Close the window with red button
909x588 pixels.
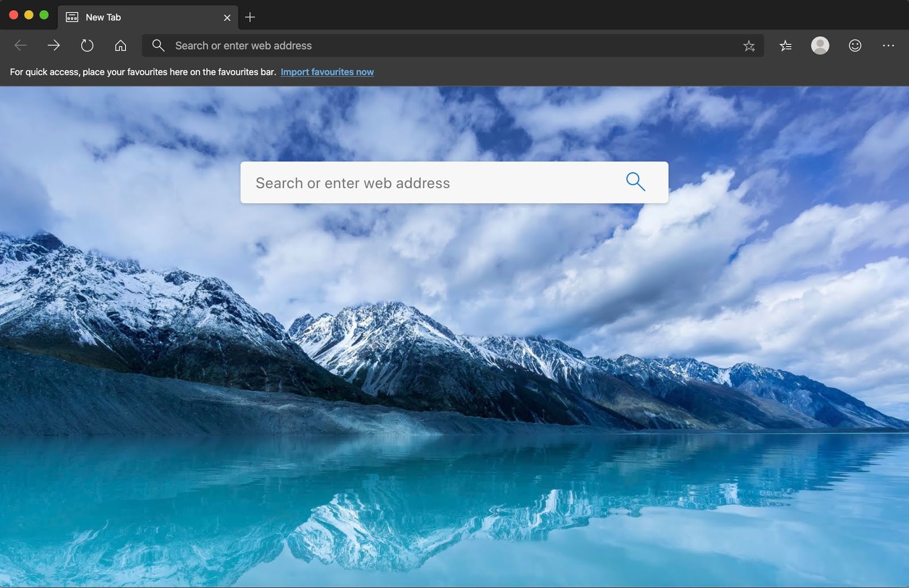(x=14, y=15)
